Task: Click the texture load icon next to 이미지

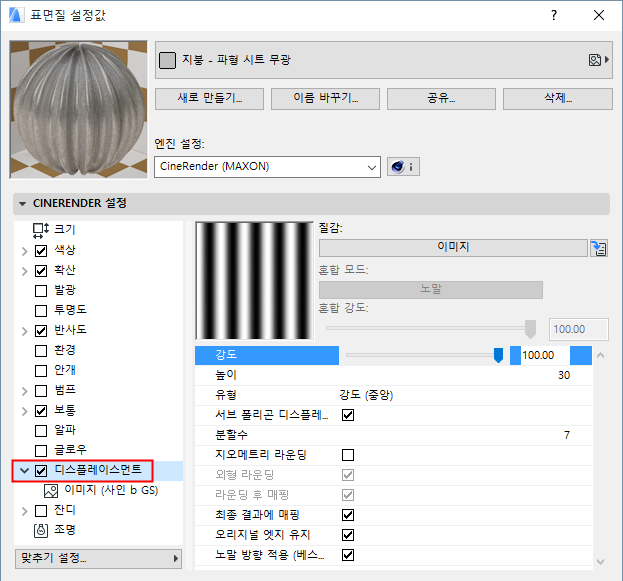Action: coord(598,248)
